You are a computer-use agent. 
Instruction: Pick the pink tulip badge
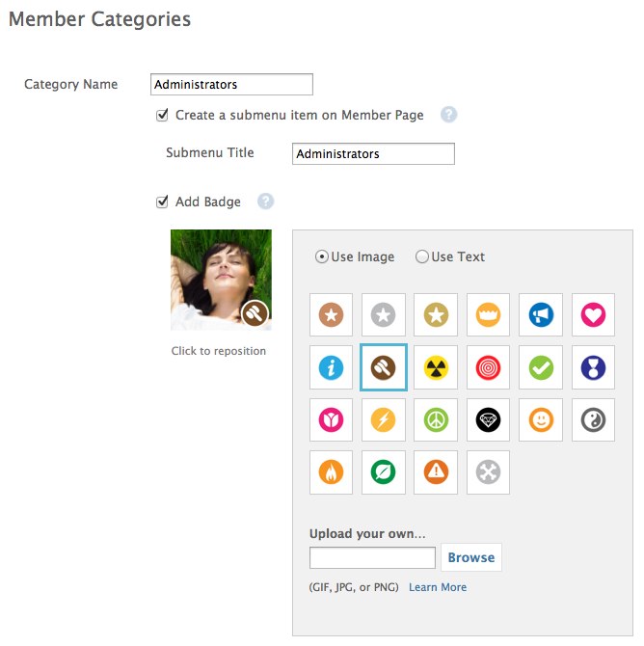tap(331, 419)
